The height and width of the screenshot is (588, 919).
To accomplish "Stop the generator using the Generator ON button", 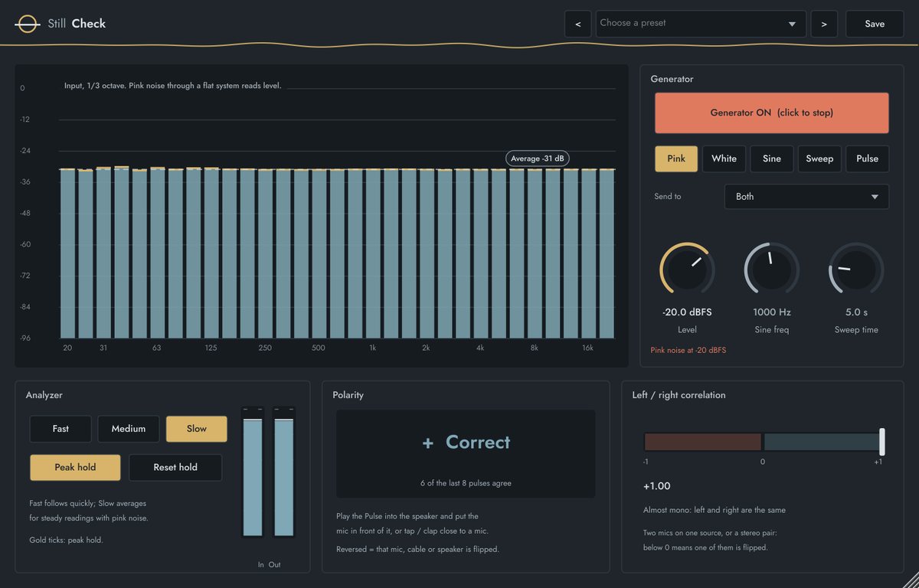I will pyautogui.click(x=772, y=113).
